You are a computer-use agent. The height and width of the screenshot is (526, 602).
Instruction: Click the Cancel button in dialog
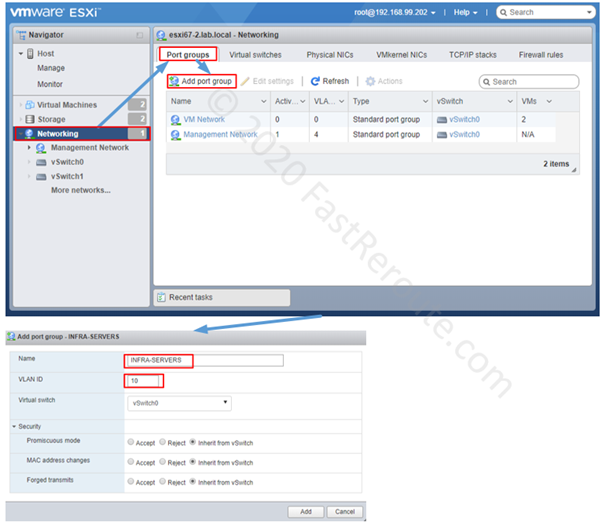point(345,512)
